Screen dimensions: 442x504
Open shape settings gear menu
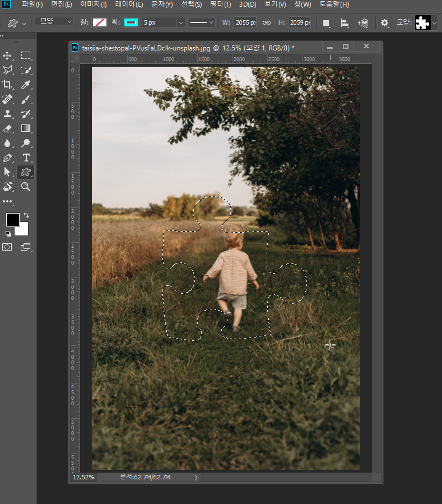(x=384, y=23)
